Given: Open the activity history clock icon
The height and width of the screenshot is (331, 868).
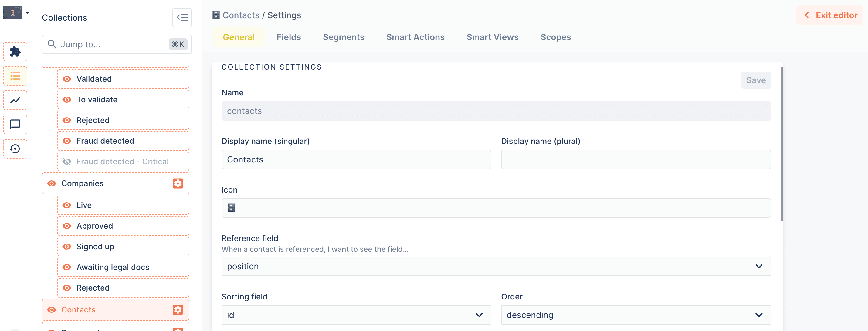Looking at the screenshot, I should (x=15, y=149).
